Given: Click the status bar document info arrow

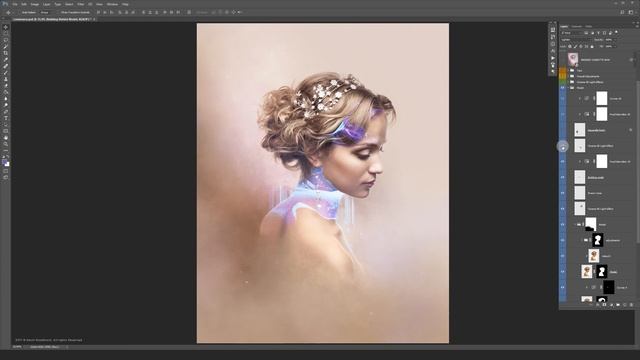Looking at the screenshot, I should [67, 347].
